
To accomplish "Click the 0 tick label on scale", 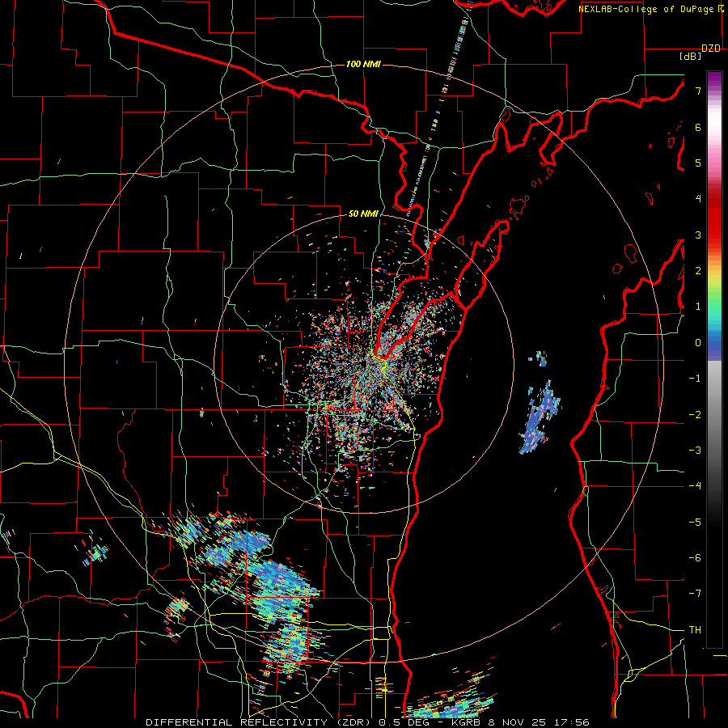I will pos(698,343).
